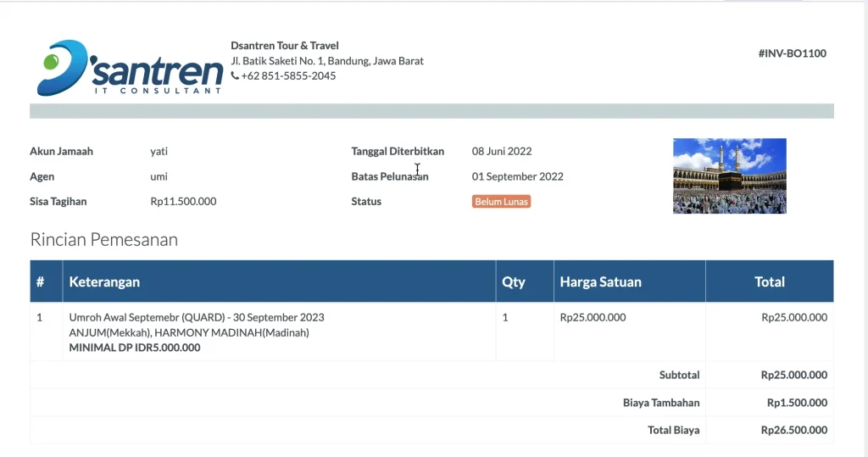The height and width of the screenshot is (457, 868).
Task: Click the Sisa Tagihan amount Rp11.500.000
Action: (x=183, y=202)
